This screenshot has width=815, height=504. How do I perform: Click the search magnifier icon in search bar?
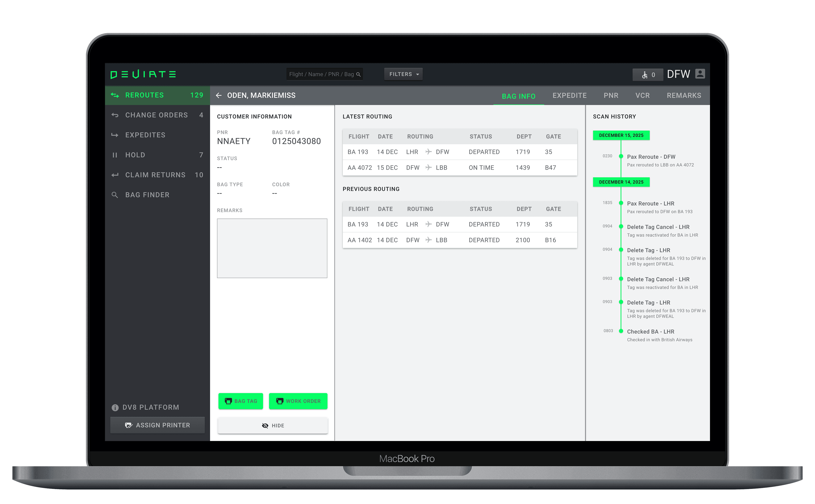[x=358, y=74]
